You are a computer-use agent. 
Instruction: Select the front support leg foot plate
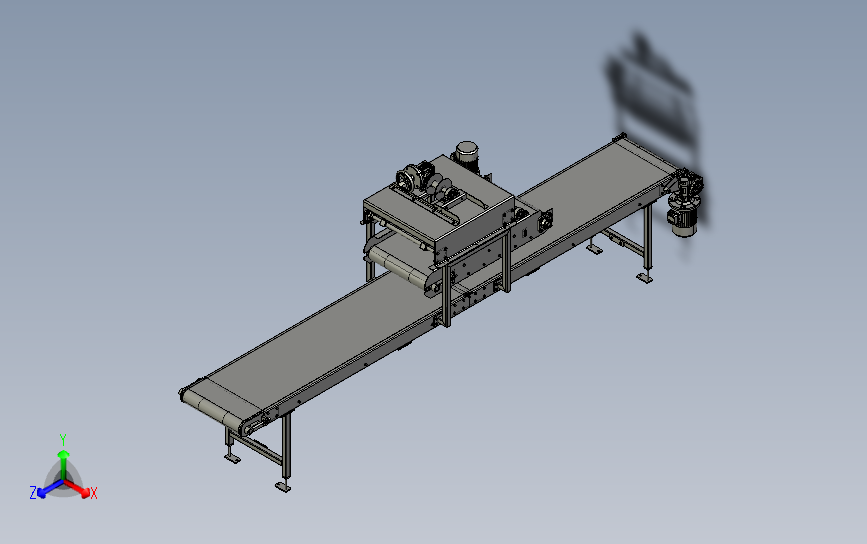(x=284, y=487)
